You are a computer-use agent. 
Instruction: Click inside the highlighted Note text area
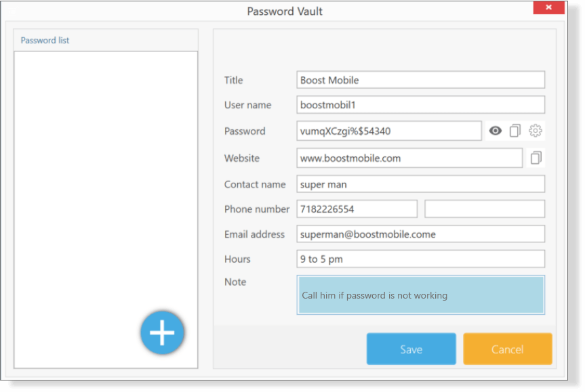tap(420, 295)
